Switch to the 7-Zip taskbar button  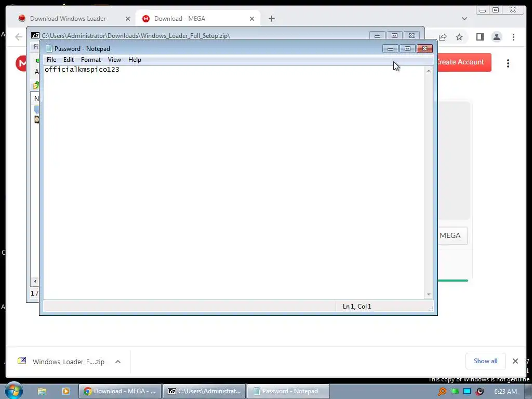click(x=205, y=391)
